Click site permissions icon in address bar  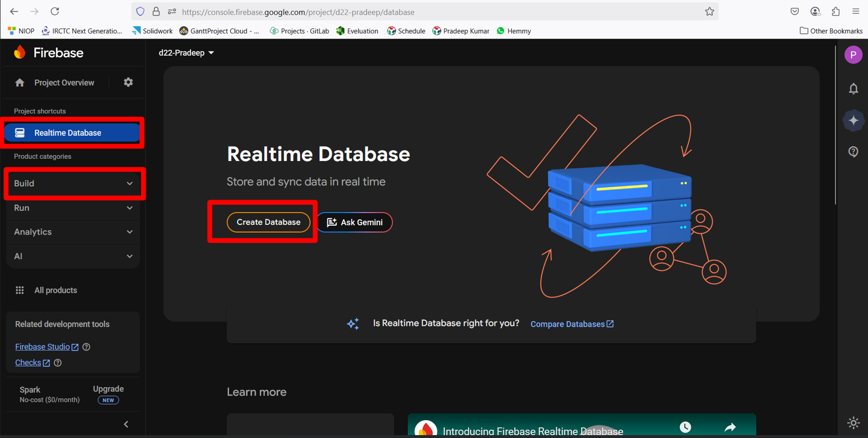[172, 12]
